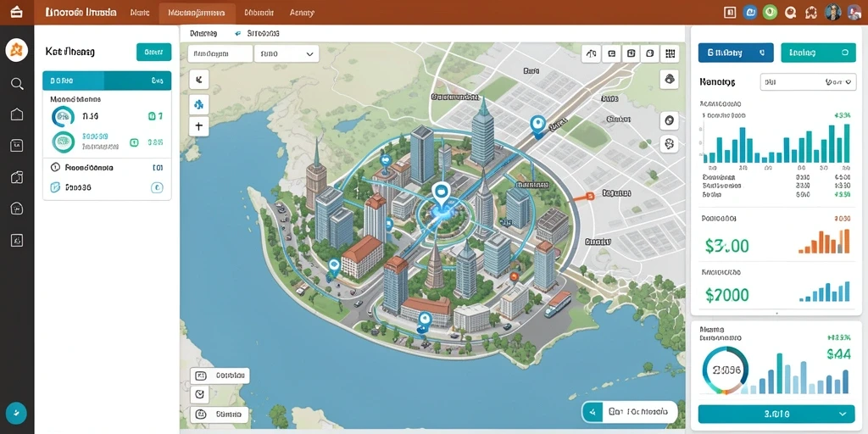Click the white speech-bubble icon in the header
The image size is (868, 434).
click(x=791, y=12)
